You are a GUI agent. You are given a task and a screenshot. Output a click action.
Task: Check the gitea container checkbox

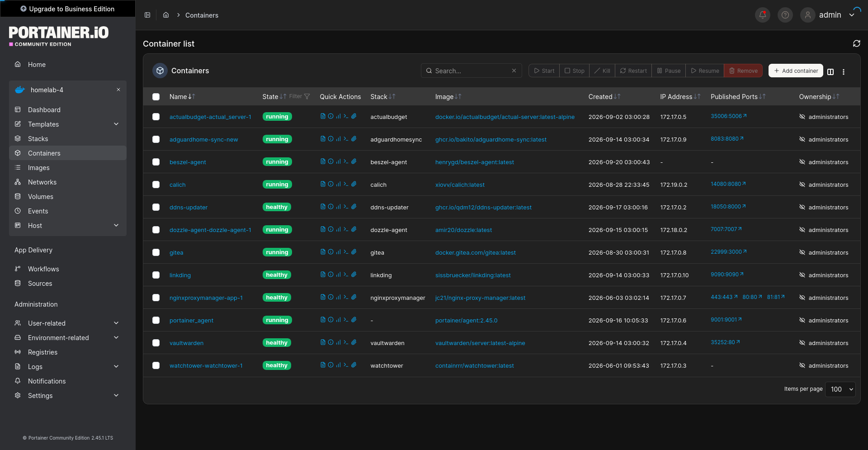coord(156,252)
